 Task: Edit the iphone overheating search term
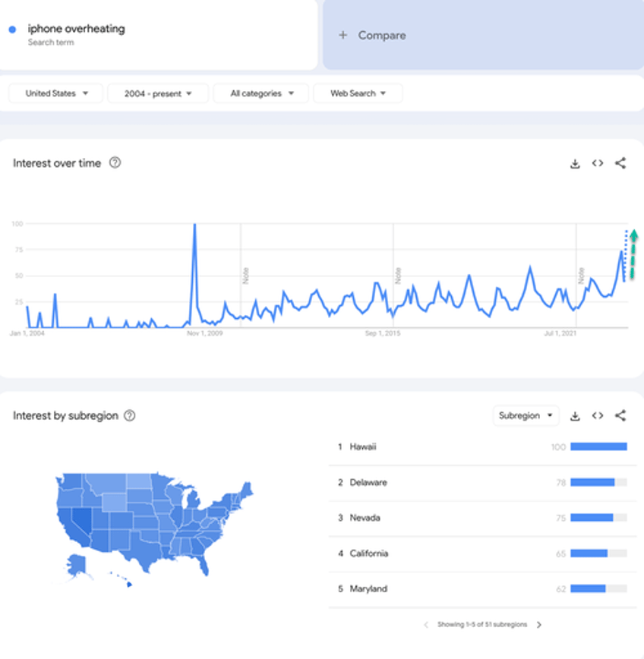[x=76, y=29]
